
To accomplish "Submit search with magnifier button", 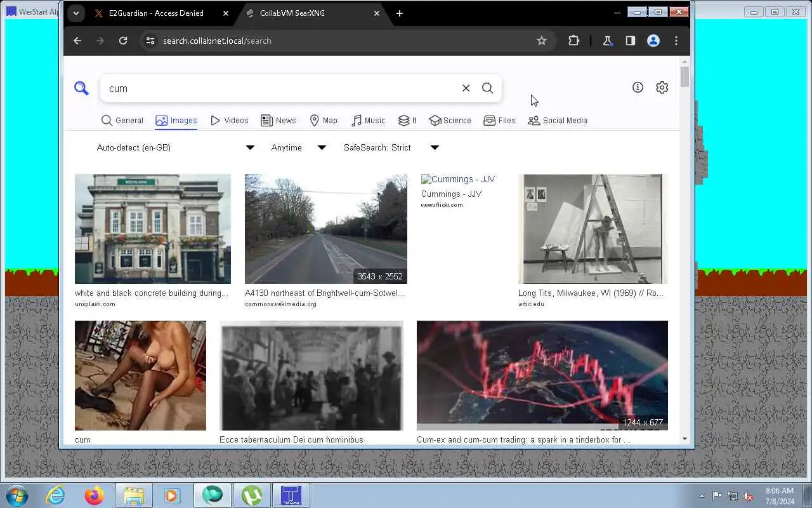I will (x=487, y=88).
